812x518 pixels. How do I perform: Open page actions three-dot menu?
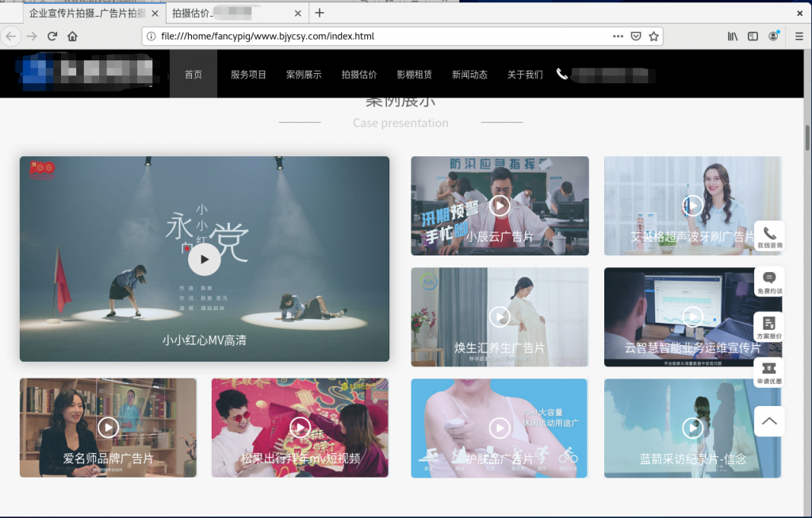point(618,36)
